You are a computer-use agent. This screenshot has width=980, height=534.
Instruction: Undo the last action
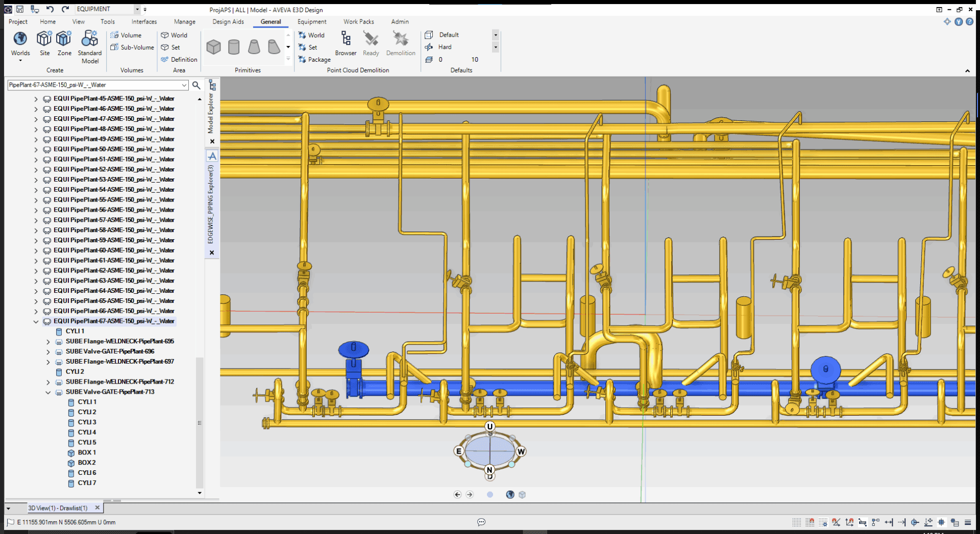pos(50,9)
